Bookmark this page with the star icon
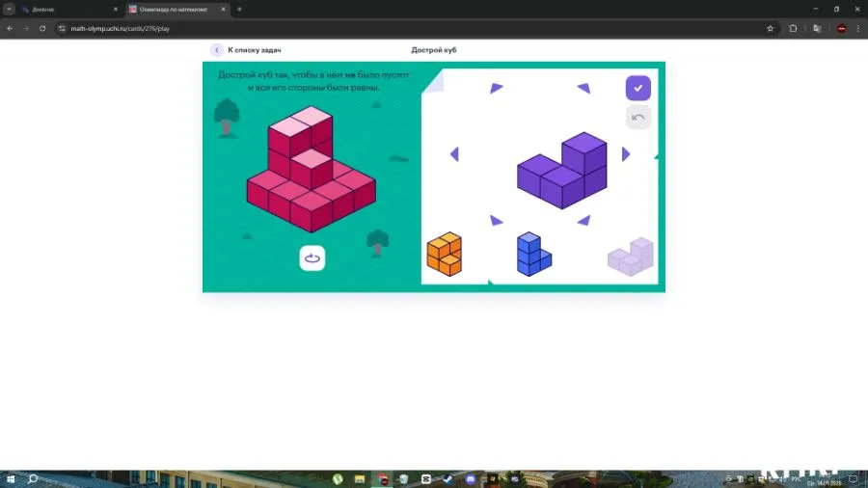The image size is (868, 488). tap(770, 28)
